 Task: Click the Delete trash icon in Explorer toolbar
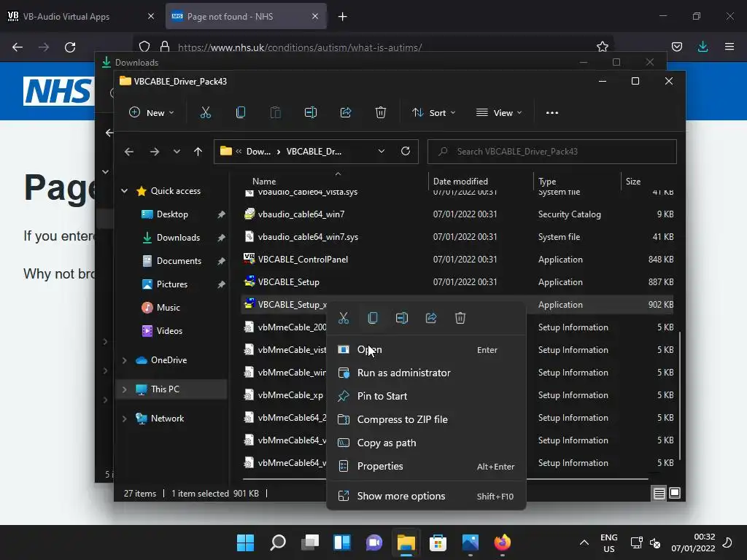click(381, 113)
